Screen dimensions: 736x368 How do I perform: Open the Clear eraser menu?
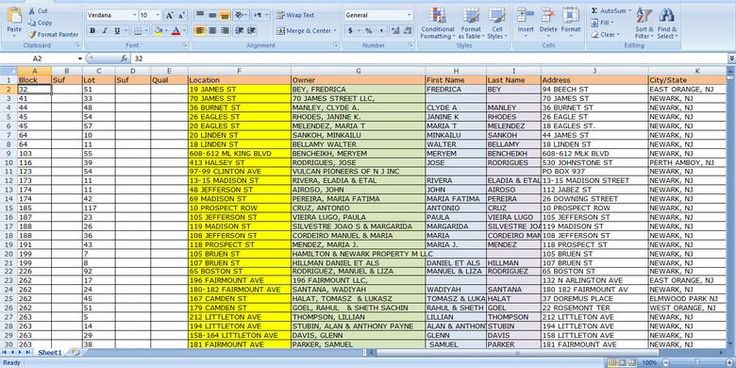click(x=606, y=35)
